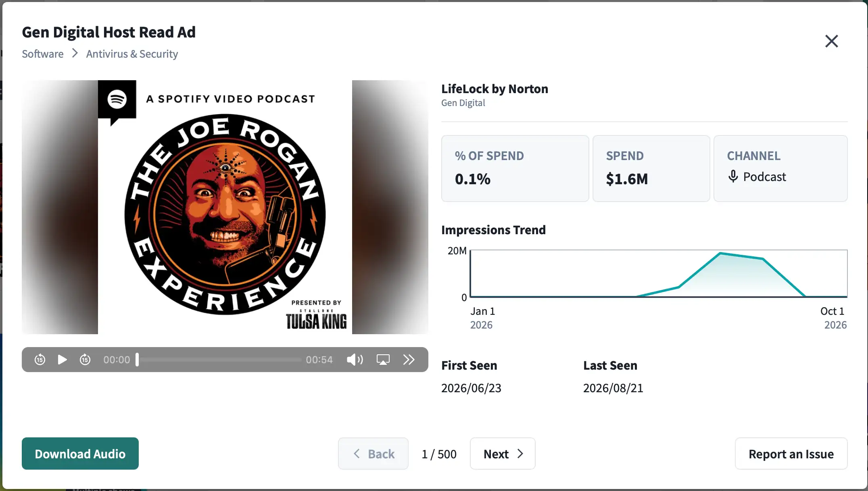Click the 00:00 elapsed time label
This screenshot has width=868, height=491.
click(x=117, y=360)
